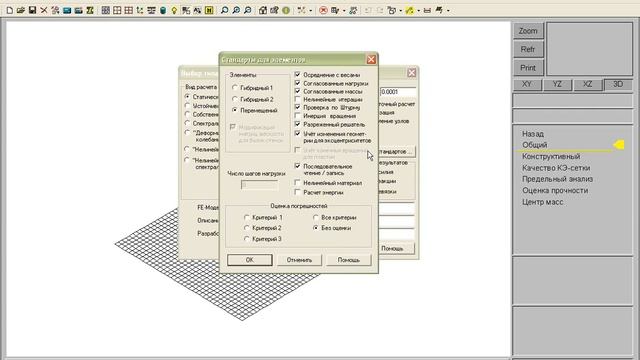
Task: Click the cylinder icon in the toolbar
Action: click(163, 10)
